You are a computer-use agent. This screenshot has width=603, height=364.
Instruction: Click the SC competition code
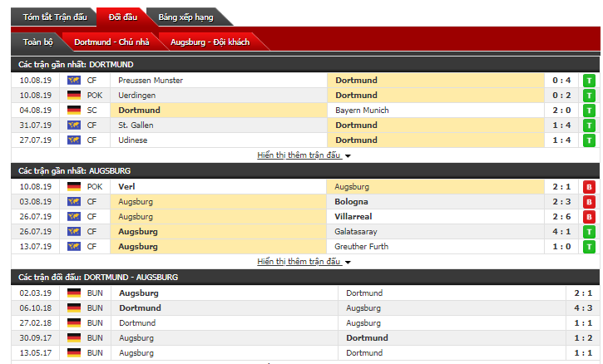pyautogui.click(x=92, y=111)
